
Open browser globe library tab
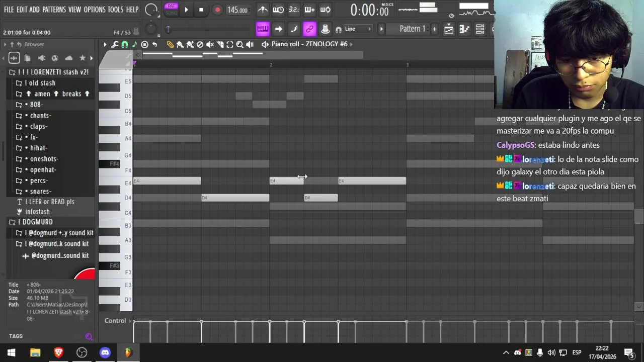[x=55, y=58]
